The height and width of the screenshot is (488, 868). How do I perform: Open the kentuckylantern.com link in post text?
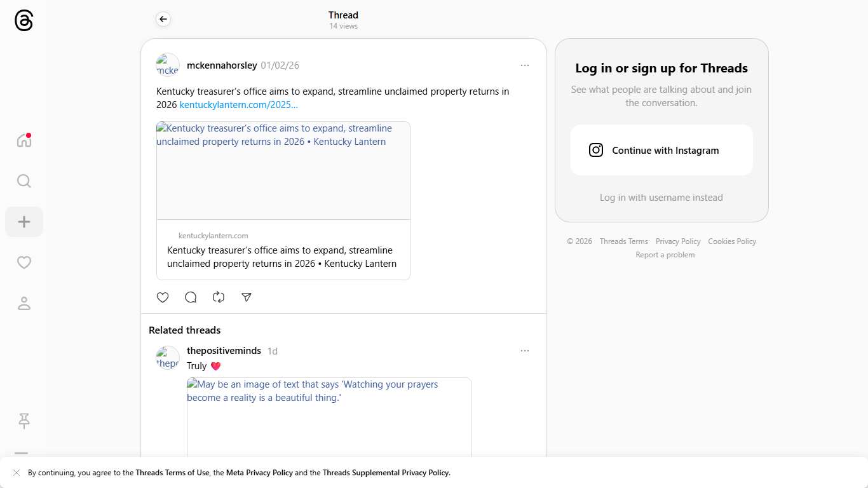coord(238,105)
